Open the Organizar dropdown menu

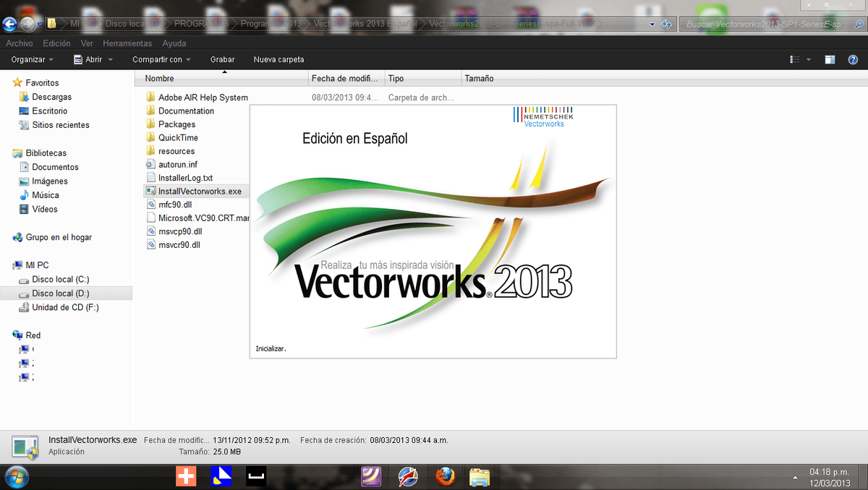click(33, 59)
